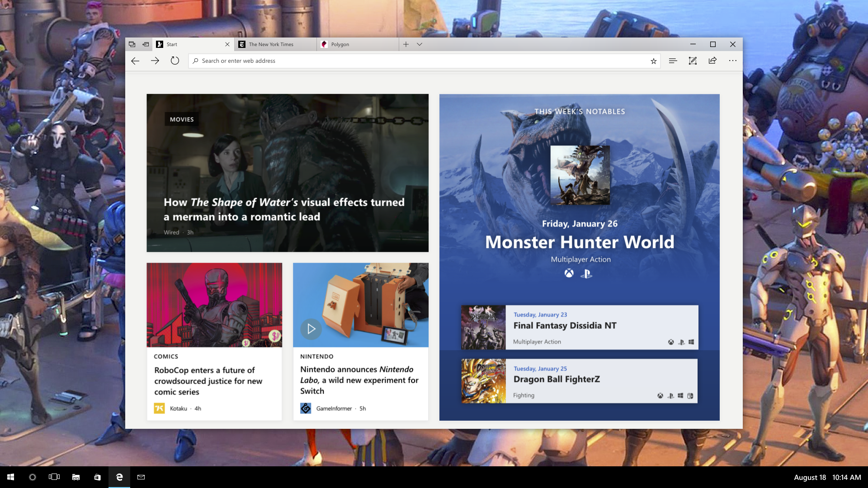Close the Start tab
This screenshot has height=488, width=868.
(x=227, y=44)
